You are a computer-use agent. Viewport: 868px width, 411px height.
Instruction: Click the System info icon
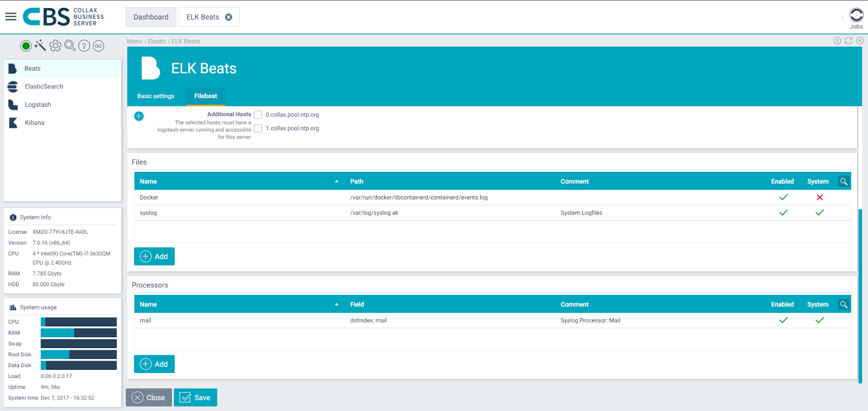13,217
